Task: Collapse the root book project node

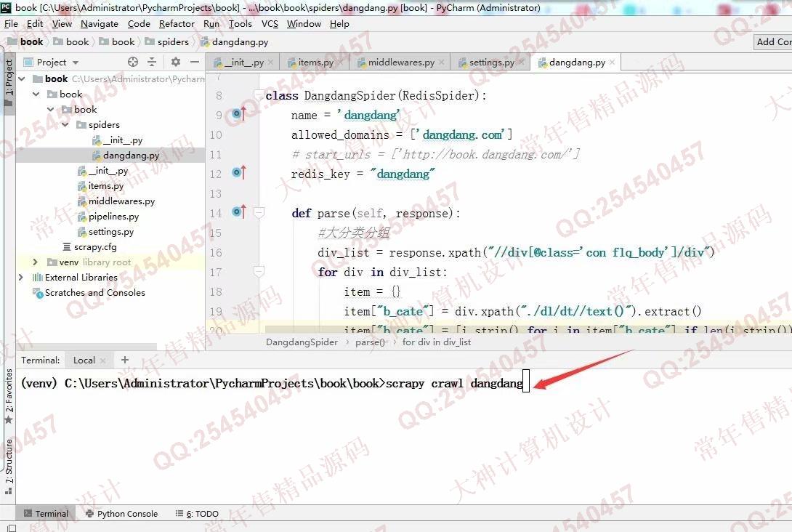Action: point(22,78)
